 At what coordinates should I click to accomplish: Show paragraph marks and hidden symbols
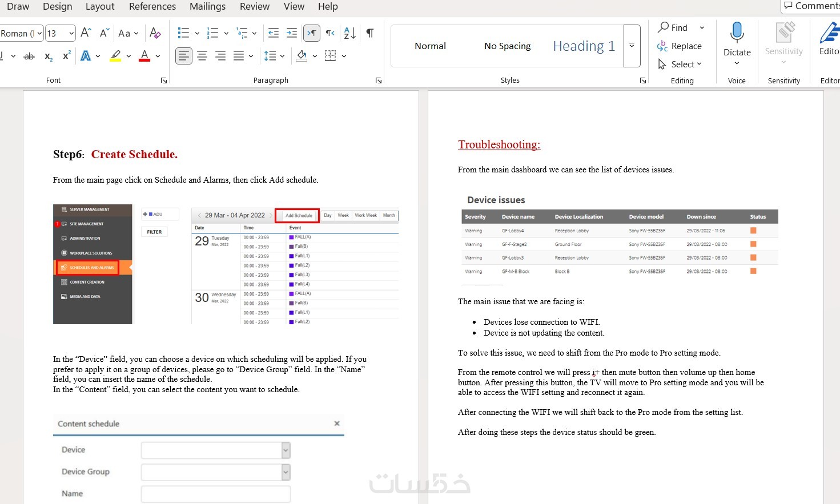(x=370, y=33)
